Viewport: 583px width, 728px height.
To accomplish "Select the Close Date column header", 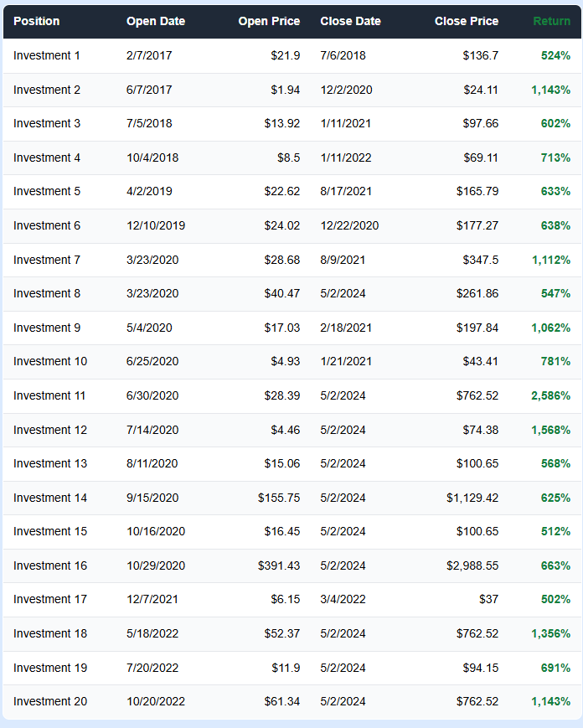I will click(350, 21).
